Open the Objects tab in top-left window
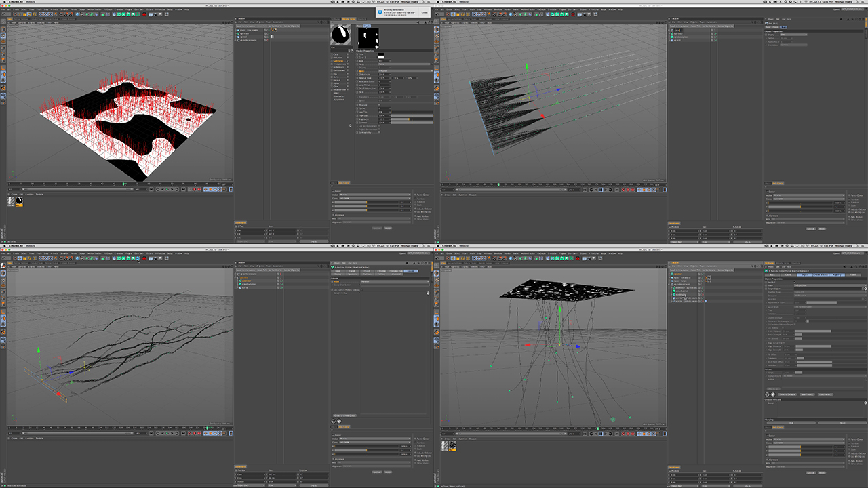Image resolution: width=868 pixels, height=488 pixels. point(241,18)
